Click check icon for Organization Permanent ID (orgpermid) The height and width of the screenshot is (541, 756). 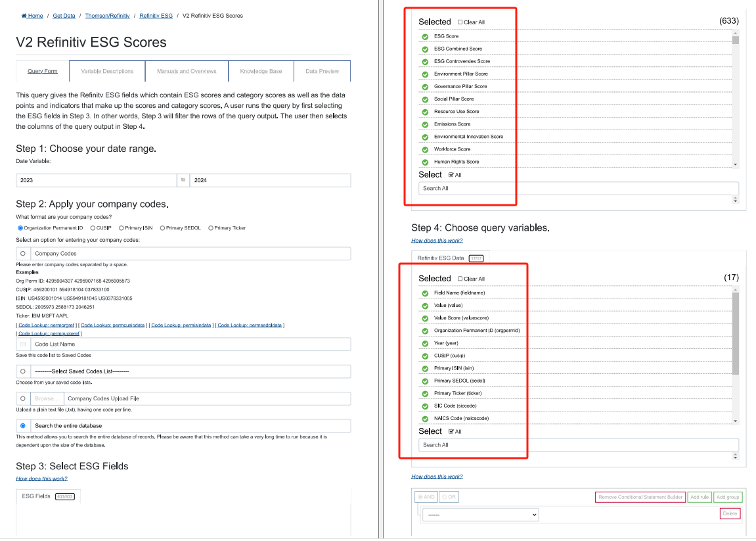tap(425, 331)
